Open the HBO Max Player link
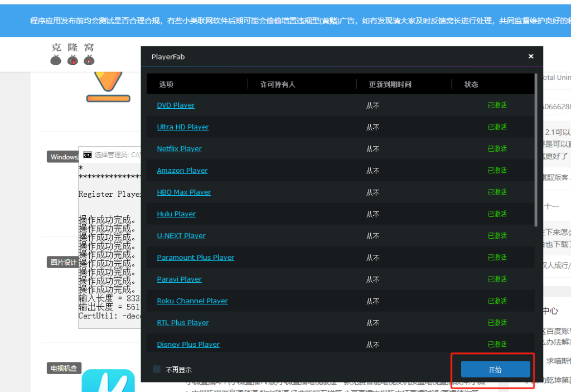 (184, 192)
